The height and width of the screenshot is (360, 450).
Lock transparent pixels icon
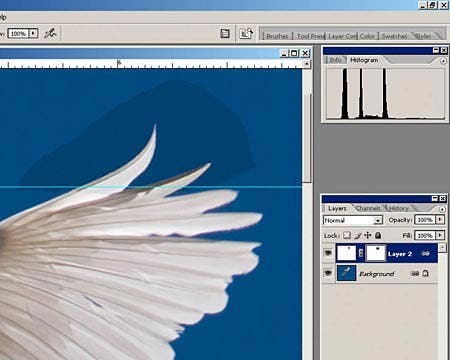347,235
